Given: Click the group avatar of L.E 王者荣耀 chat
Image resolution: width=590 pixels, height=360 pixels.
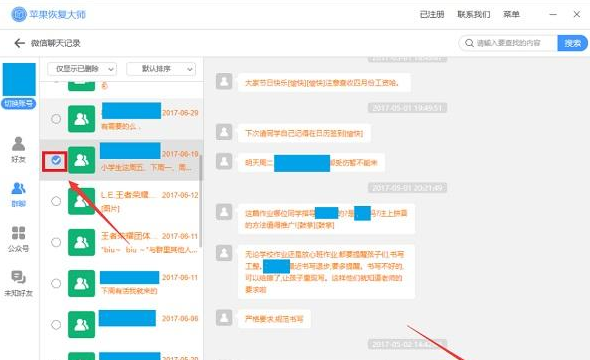Looking at the screenshot, I should [x=81, y=201].
